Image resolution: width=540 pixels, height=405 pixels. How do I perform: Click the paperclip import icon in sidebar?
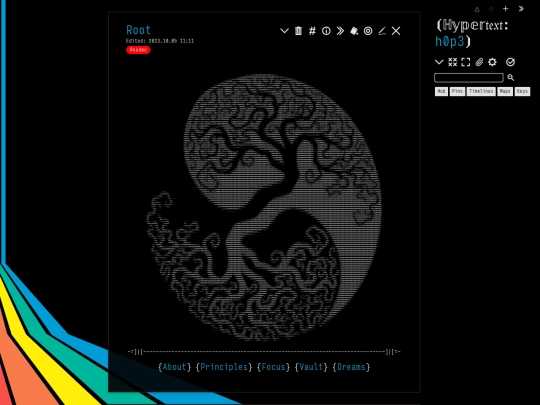pos(479,62)
